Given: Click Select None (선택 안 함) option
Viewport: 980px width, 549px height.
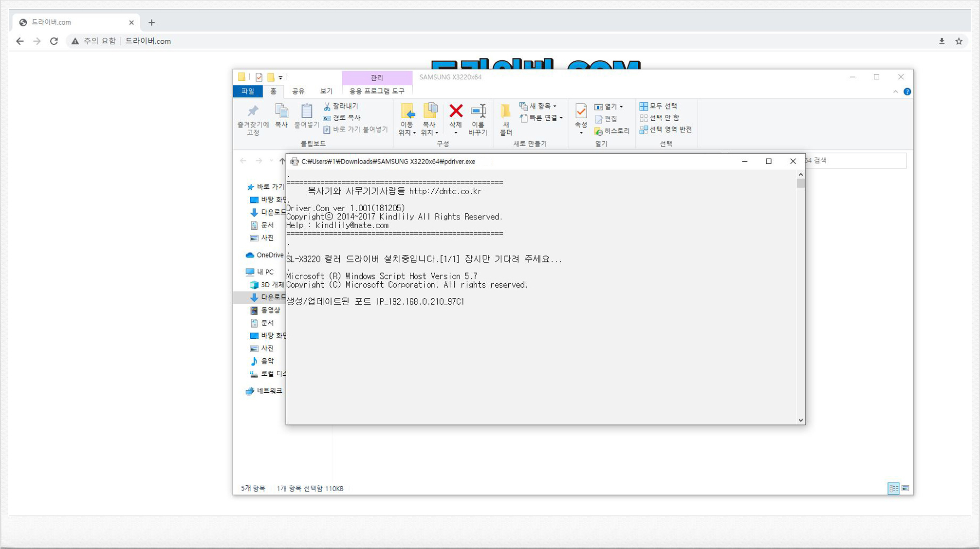Looking at the screenshot, I should (659, 118).
